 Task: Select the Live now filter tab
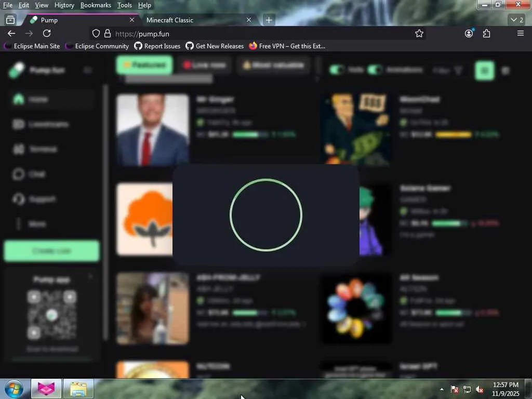tap(205, 65)
